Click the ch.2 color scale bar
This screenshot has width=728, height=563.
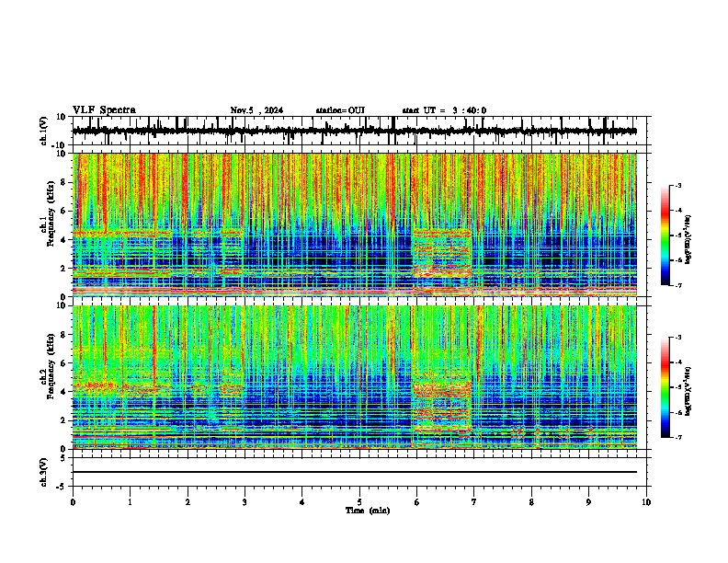[665, 387]
